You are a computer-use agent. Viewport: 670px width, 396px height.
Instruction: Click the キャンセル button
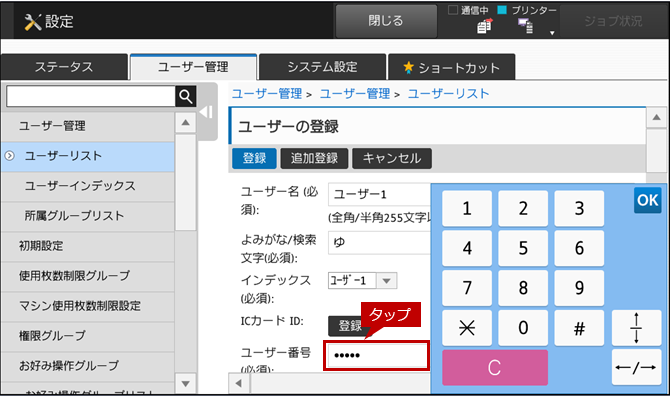pos(392,158)
